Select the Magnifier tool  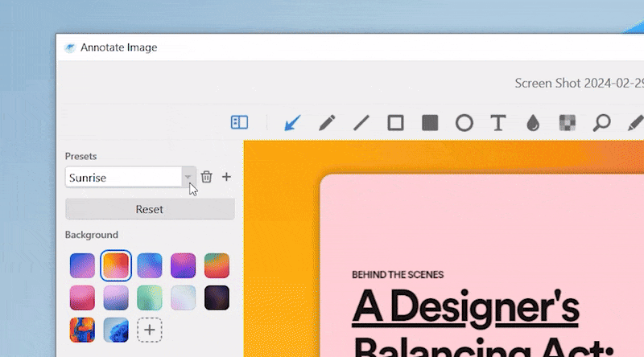click(601, 123)
